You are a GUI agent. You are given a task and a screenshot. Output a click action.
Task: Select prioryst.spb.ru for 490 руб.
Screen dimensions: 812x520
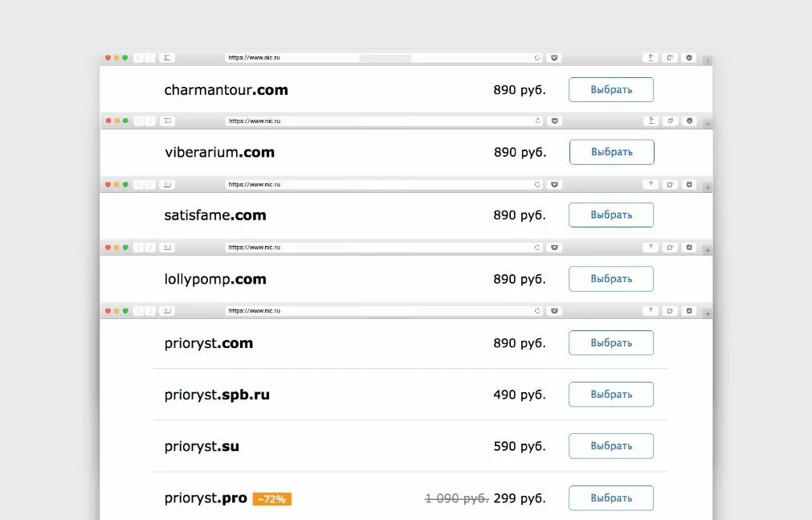pos(611,395)
